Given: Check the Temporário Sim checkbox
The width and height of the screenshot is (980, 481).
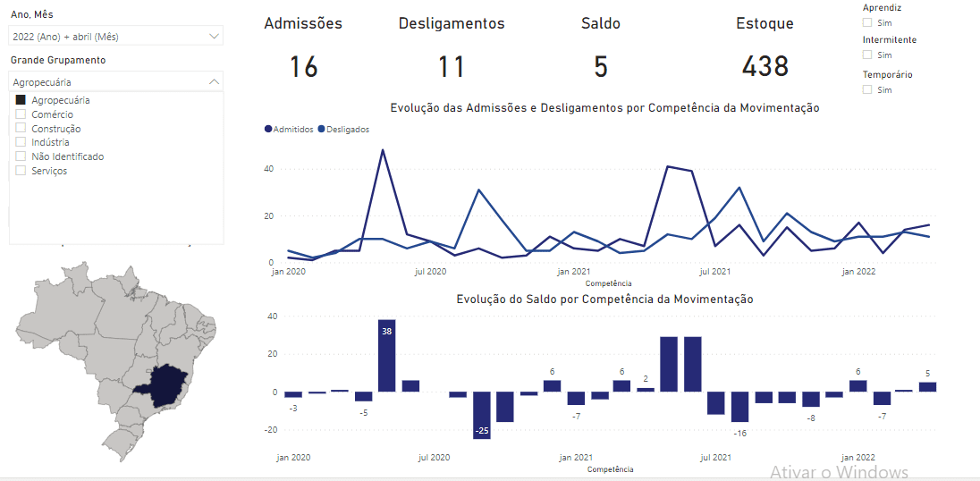Looking at the screenshot, I should click(867, 89).
